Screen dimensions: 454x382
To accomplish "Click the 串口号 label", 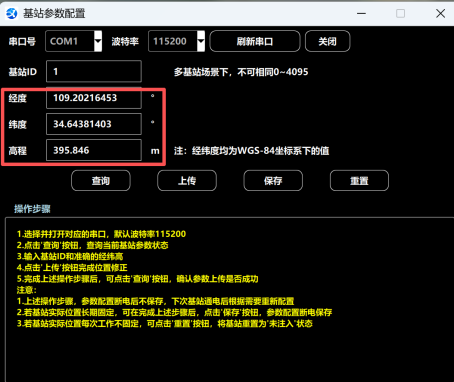I will pyautogui.click(x=22, y=41).
